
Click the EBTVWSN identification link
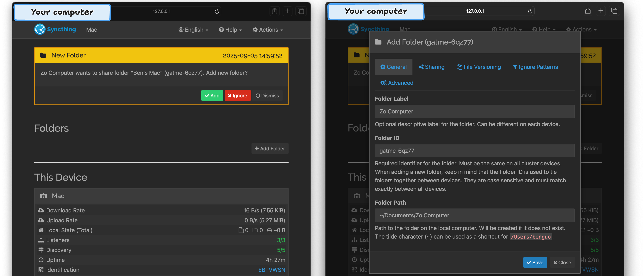click(271, 270)
